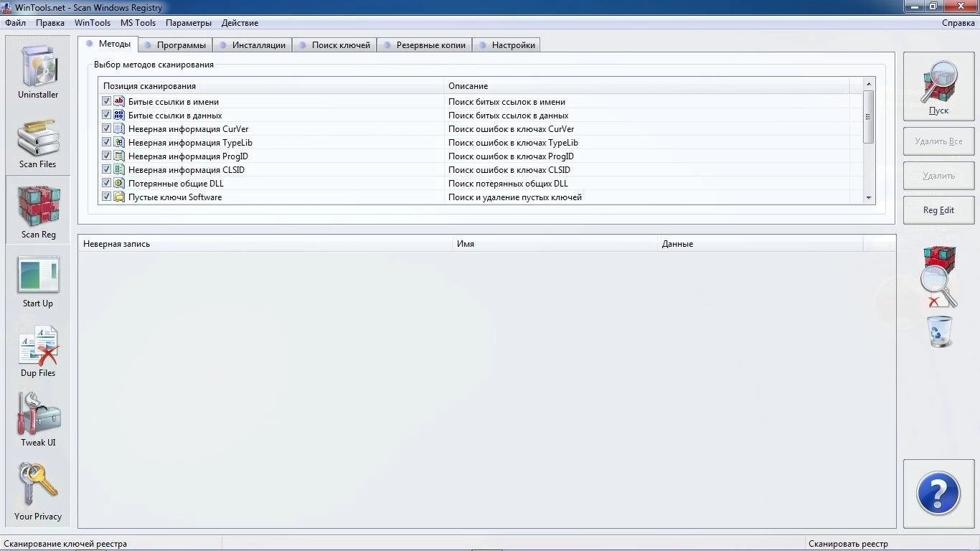The height and width of the screenshot is (551, 980).
Task: Sort results by Имя column
Action: [x=555, y=244]
